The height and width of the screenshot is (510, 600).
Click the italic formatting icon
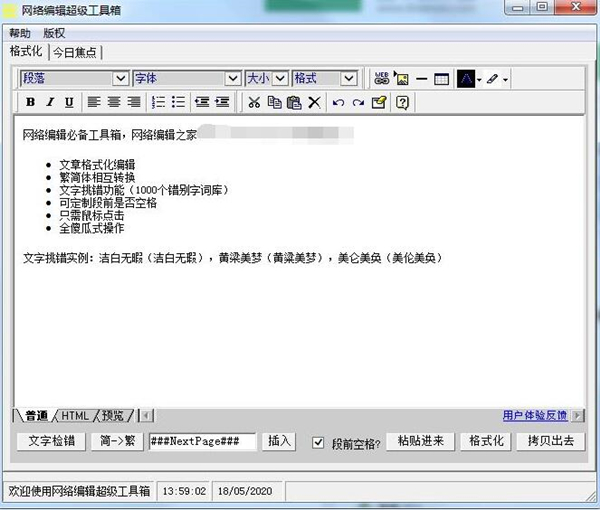point(49,102)
